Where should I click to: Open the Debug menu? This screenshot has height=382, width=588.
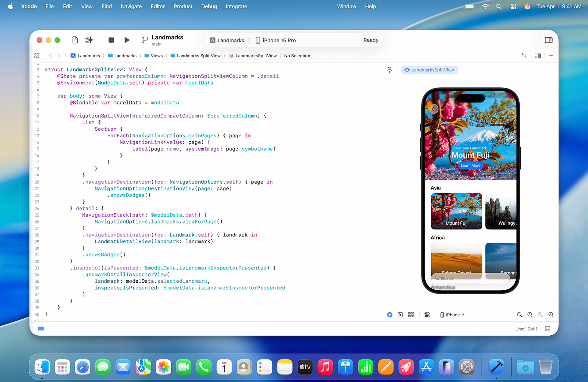[209, 6]
